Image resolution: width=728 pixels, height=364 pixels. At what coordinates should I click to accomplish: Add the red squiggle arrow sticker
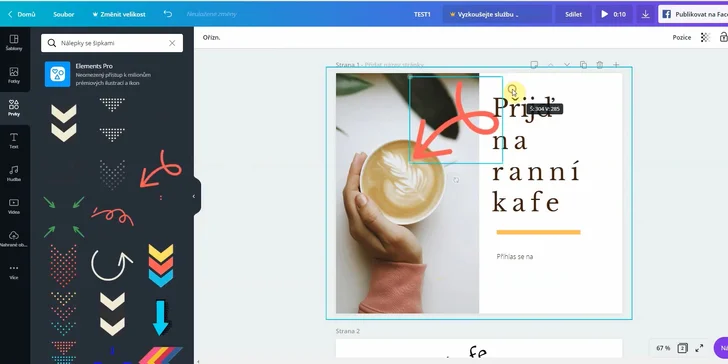[x=112, y=216]
